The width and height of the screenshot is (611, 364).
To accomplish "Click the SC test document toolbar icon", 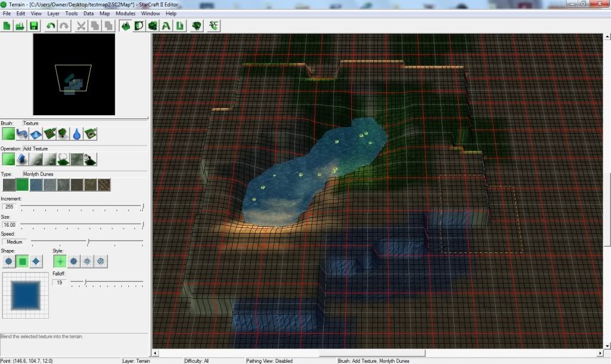I will (x=214, y=26).
